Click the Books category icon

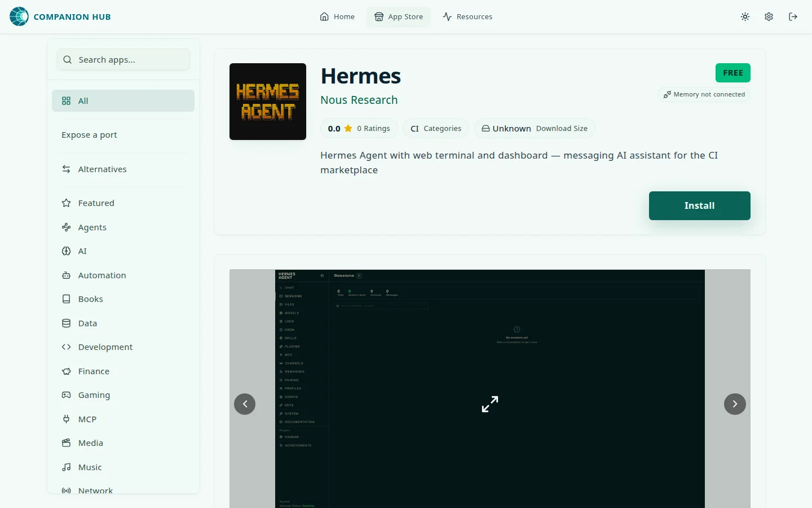click(66, 299)
